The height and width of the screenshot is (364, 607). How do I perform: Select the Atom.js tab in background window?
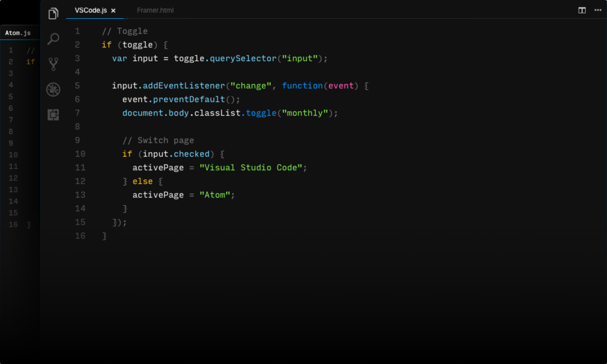(x=18, y=33)
